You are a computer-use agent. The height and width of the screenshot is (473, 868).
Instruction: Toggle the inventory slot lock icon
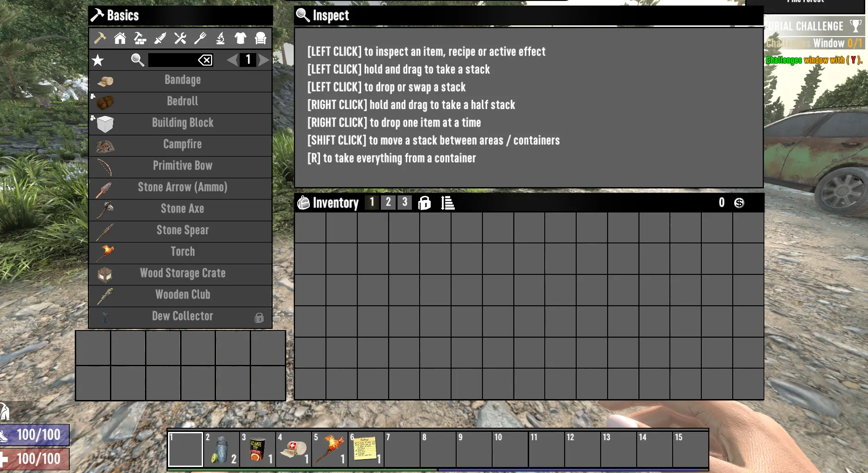tap(424, 202)
